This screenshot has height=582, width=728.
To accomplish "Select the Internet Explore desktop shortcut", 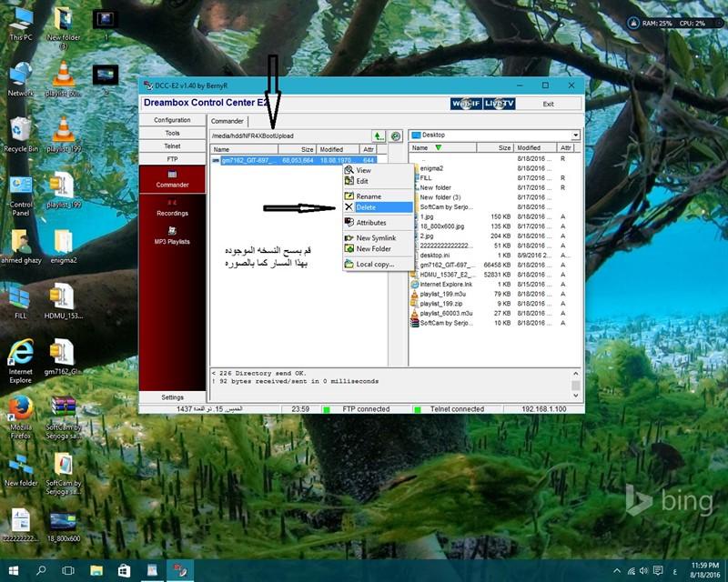I will pyautogui.click(x=21, y=362).
